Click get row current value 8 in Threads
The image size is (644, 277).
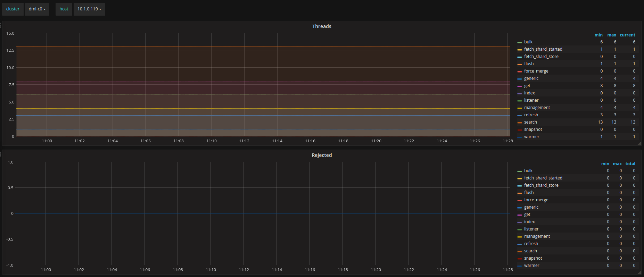634,86
